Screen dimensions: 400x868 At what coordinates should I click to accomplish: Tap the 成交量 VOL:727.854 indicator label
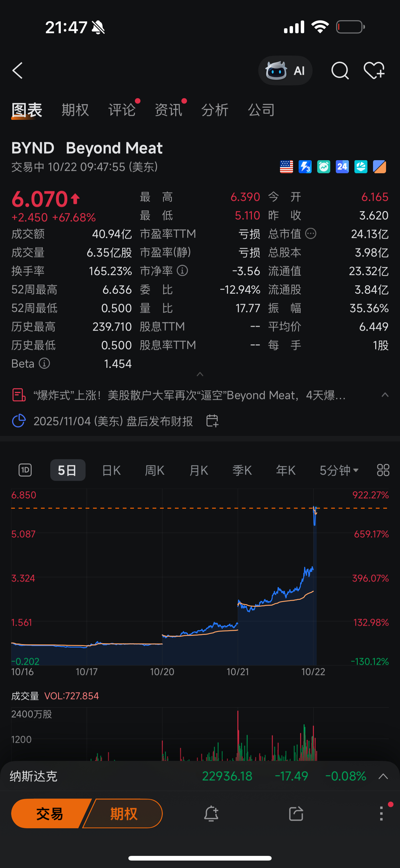[x=55, y=696]
